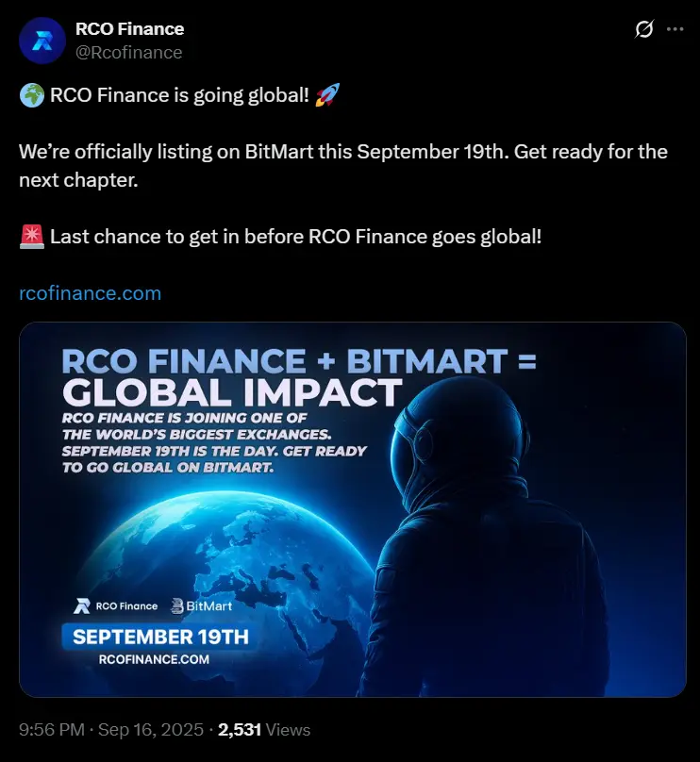This screenshot has width=700, height=762.
Task: Click the BitMart logo in the banner
Action: click(201, 606)
